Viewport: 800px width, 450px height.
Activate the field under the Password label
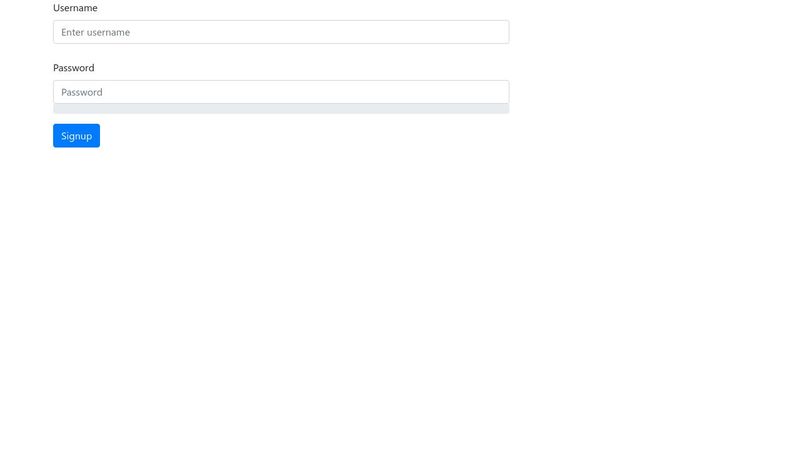pos(281,92)
